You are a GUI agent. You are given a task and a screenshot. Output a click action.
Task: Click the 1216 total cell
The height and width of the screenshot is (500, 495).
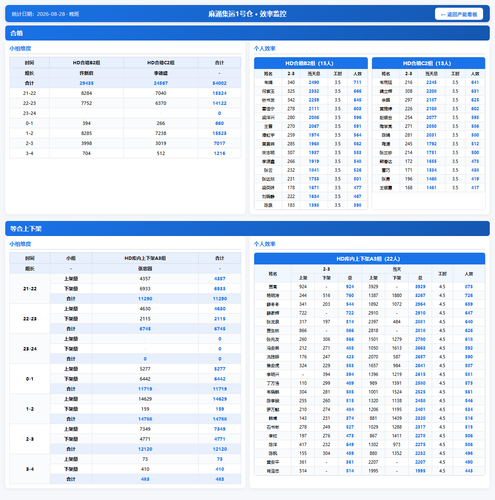coord(219,153)
